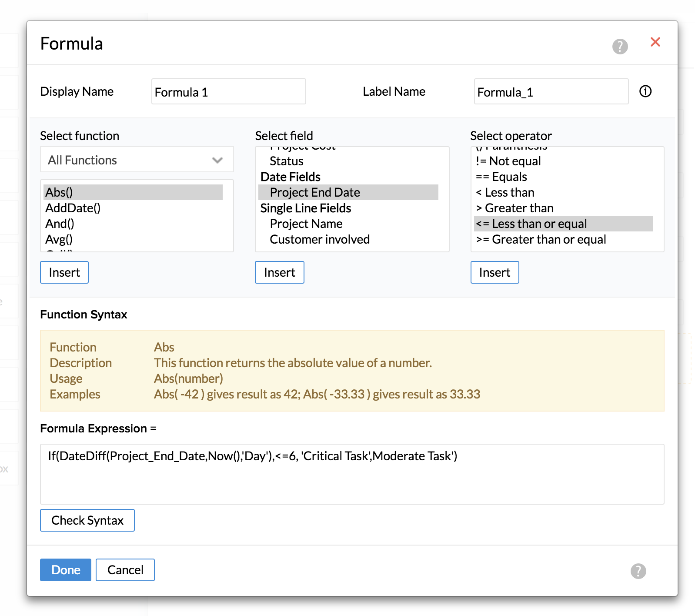Pick Avg() in the function list
695x616 pixels.
pyautogui.click(x=59, y=239)
